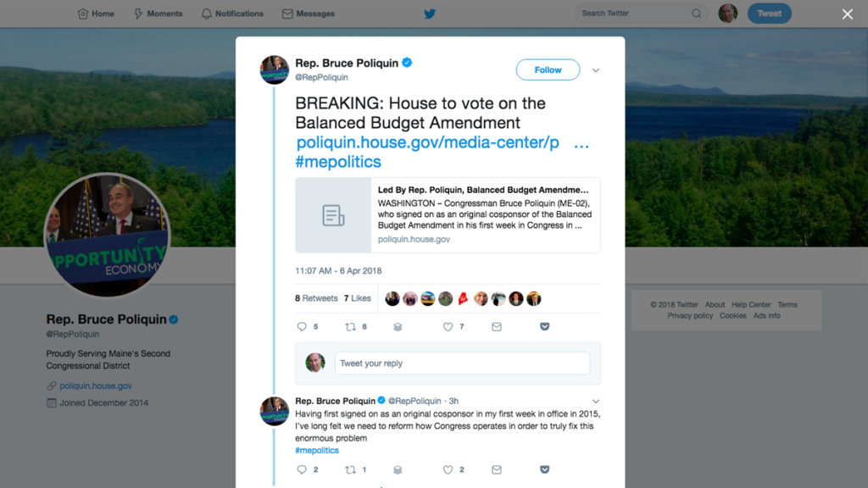Expand the main tweet options chevron next to Follow
Screen dimensions: 868x488
click(x=596, y=70)
